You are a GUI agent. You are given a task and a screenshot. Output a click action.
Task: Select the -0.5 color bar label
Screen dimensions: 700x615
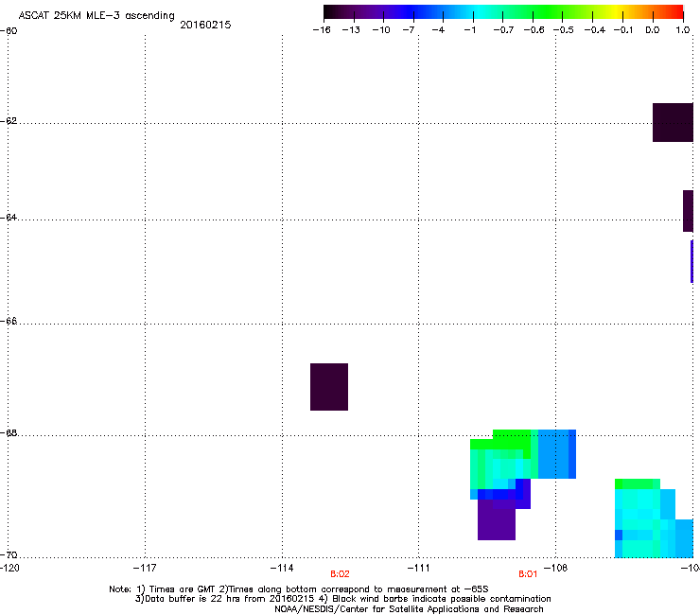pyautogui.click(x=564, y=30)
